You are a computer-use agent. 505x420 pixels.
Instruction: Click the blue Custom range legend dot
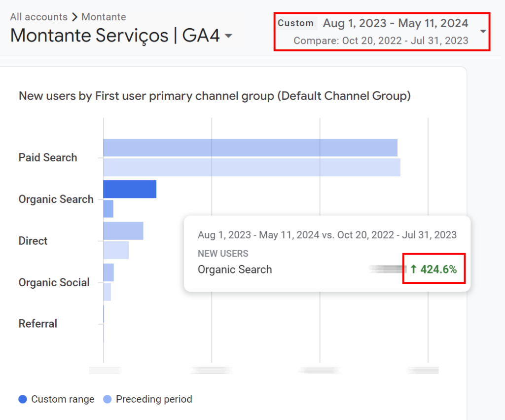click(x=23, y=399)
